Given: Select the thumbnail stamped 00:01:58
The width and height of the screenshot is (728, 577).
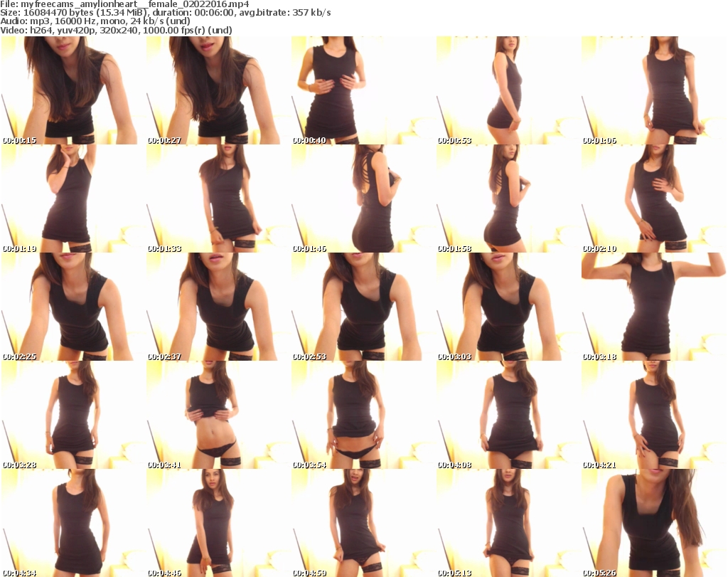Looking at the screenshot, I should click(508, 198).
